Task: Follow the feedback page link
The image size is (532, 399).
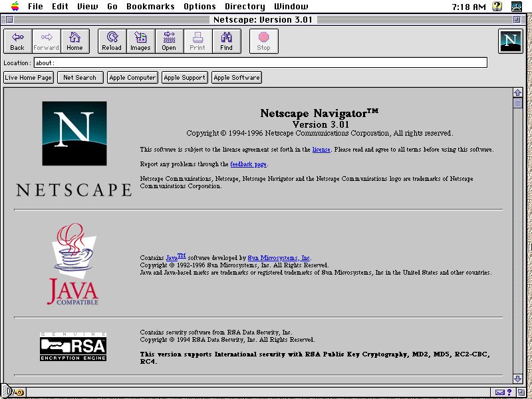Action: click(248, 164)
